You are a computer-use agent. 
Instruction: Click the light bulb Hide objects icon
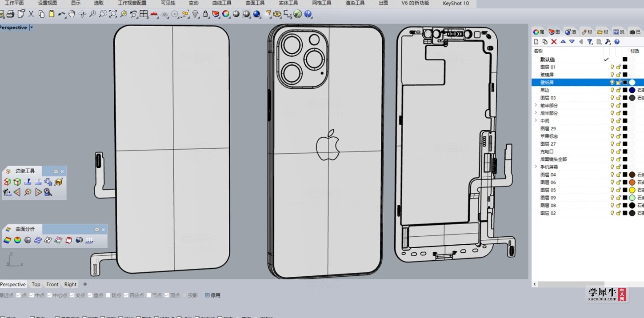coord(195,14)
